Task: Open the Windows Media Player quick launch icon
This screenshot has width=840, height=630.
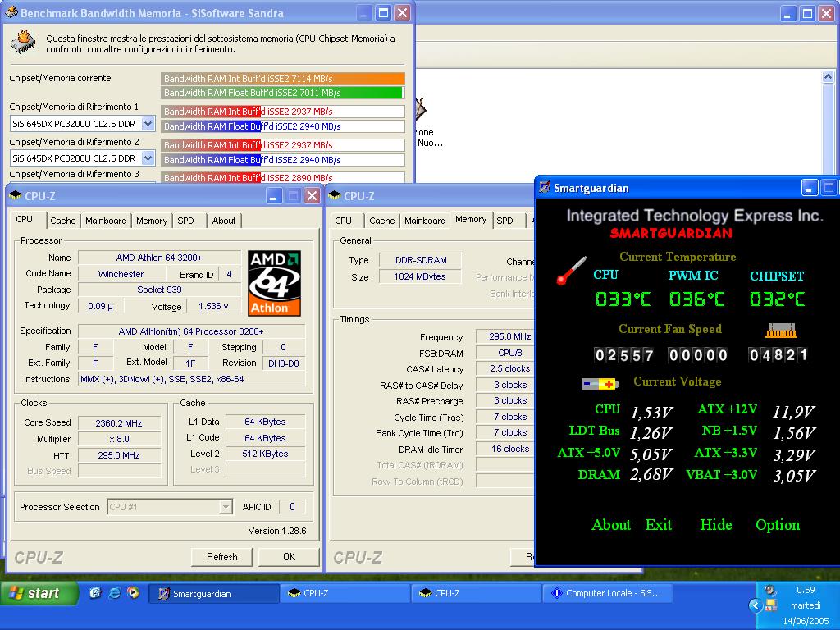Action: [x=133, y=592]
